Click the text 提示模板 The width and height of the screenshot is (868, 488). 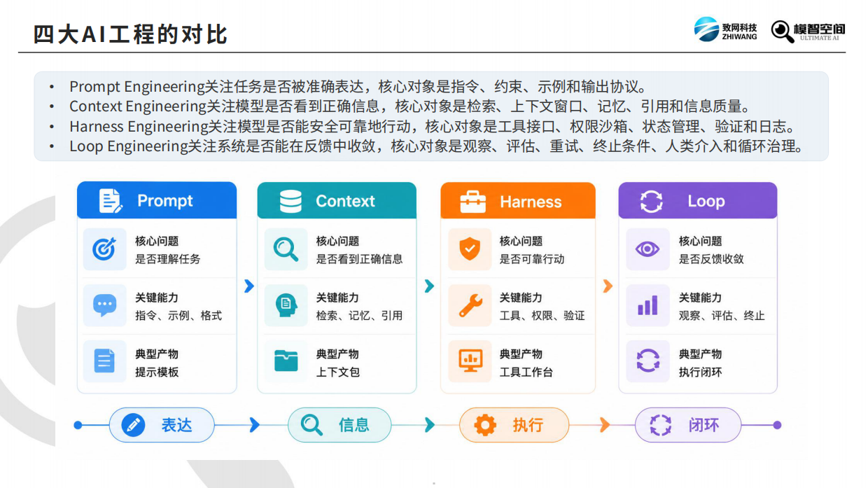tap(157, 372)
